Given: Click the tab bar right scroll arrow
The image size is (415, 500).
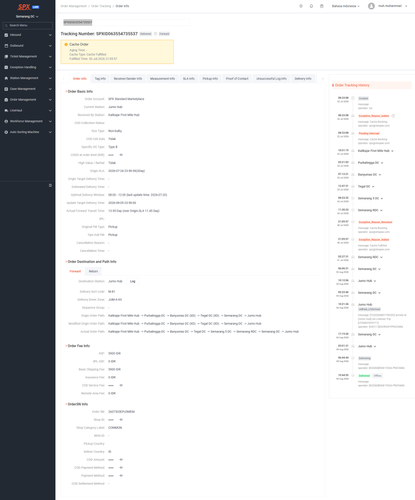Looking at the screenshot, I should 322,79.
